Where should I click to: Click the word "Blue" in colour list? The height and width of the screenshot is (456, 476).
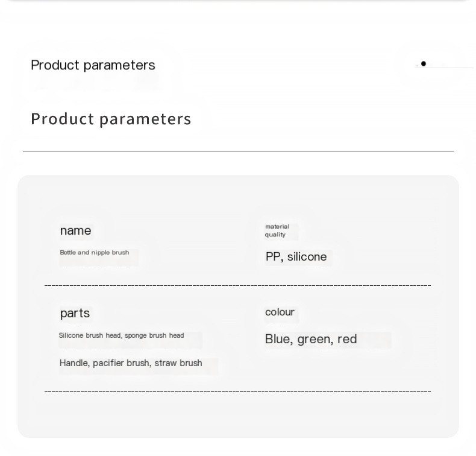(x=277, y=339)
